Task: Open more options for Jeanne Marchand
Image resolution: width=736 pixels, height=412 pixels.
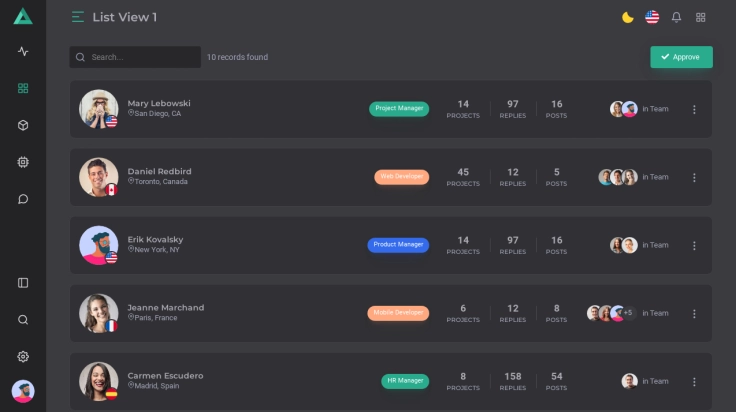Action: coord(694,313)
